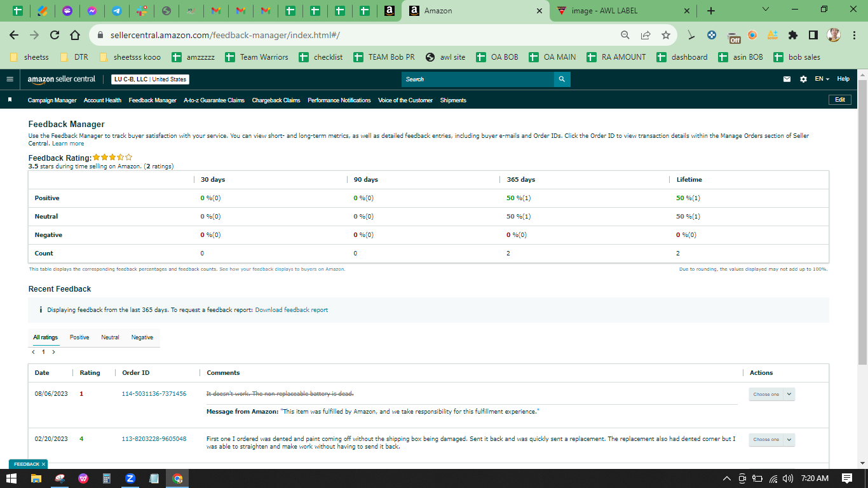Click the Learn more link
The width and height of the screenshot is (868, 488).
[68, 144]
